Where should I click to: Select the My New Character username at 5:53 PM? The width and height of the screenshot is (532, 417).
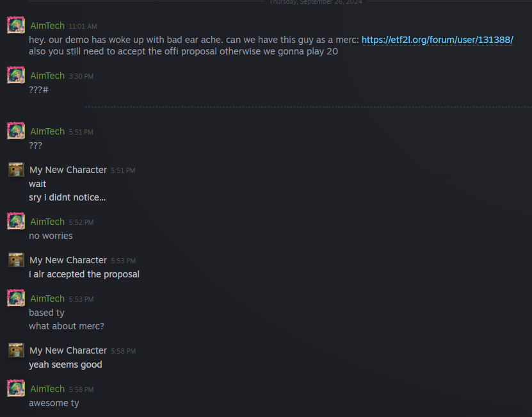(x=68, y=260)
